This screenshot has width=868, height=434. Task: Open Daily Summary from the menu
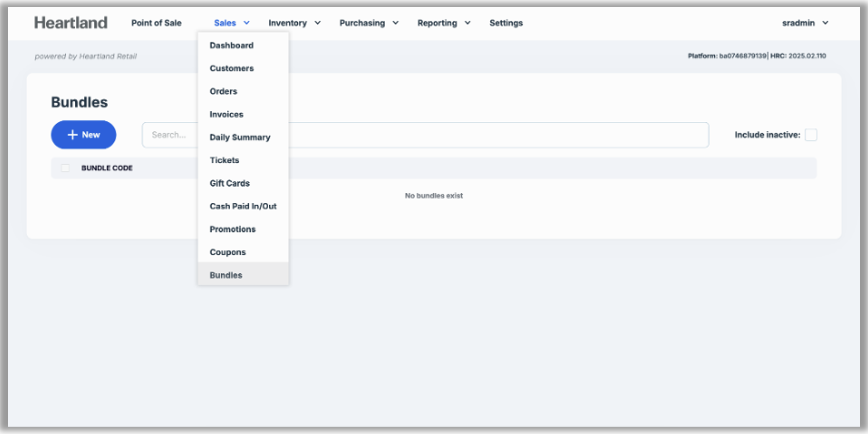(x=240, y=137)
